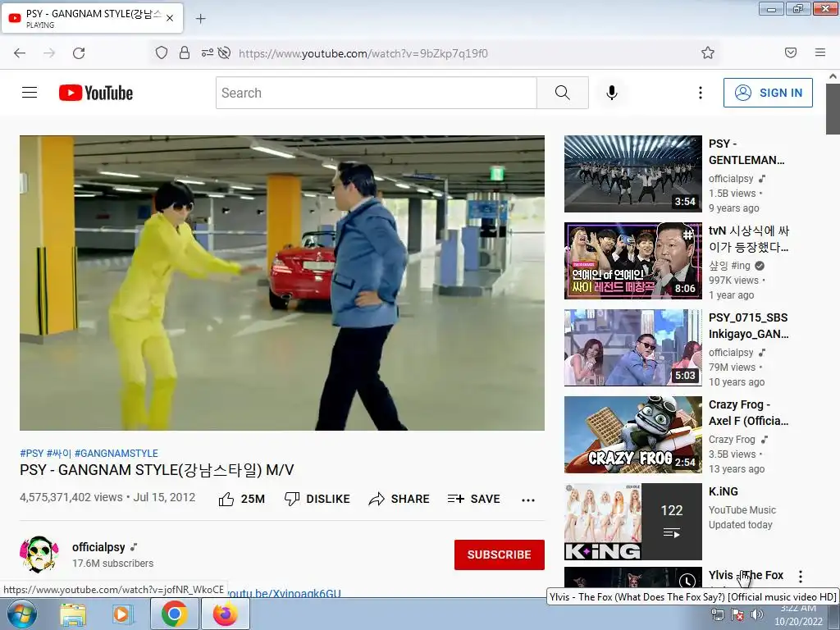840x630 pixels.
Task: Open PSY_0715_SBS Inkigayo video thumbnail
Action: (633, 348)
